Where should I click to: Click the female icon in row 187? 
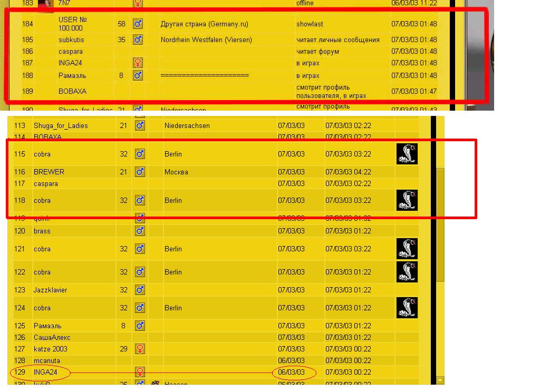point(138,63)
